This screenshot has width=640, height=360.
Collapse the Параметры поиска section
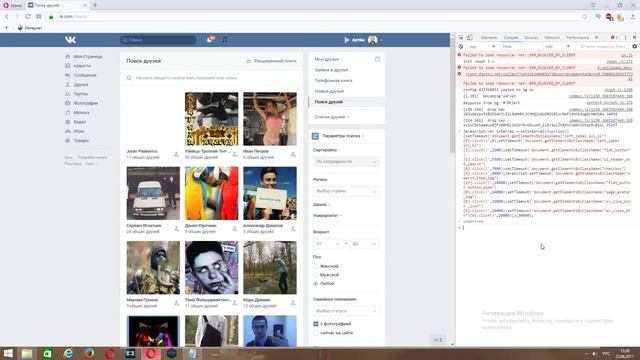[x=343, y=136]
